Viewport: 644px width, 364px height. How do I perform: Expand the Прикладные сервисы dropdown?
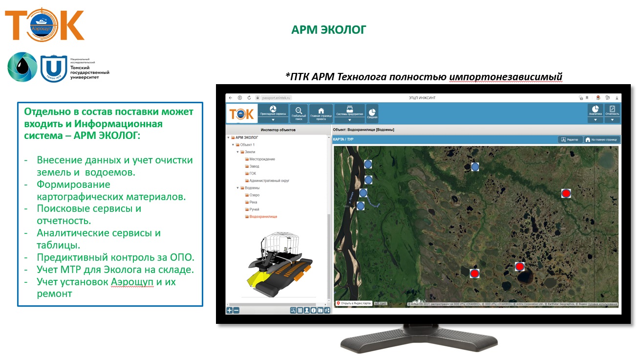pos(273,119)
